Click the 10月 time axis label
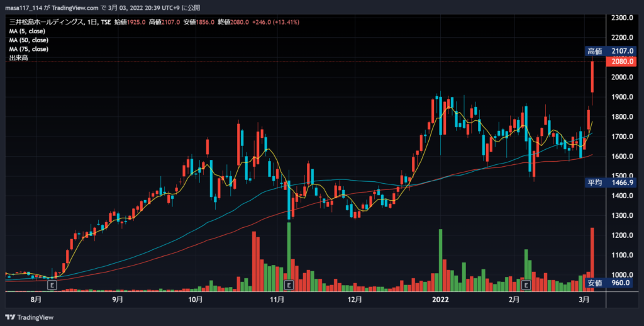 tap(195, 300)
